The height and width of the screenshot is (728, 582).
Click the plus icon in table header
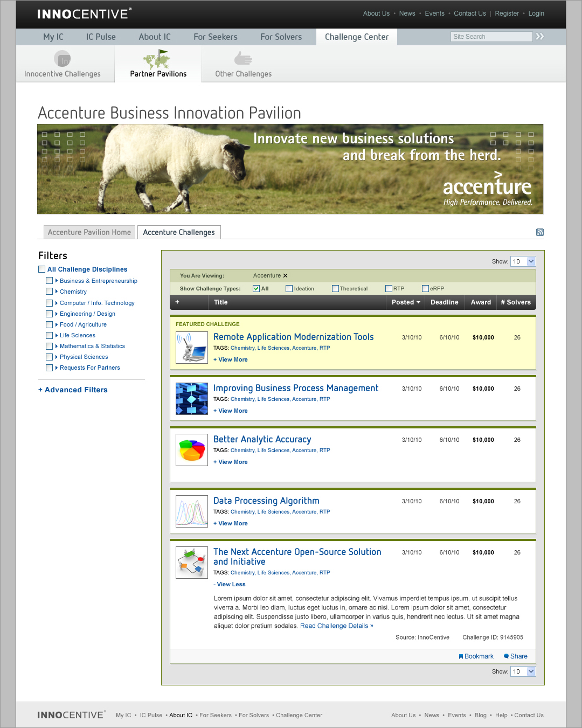point(177,302)
